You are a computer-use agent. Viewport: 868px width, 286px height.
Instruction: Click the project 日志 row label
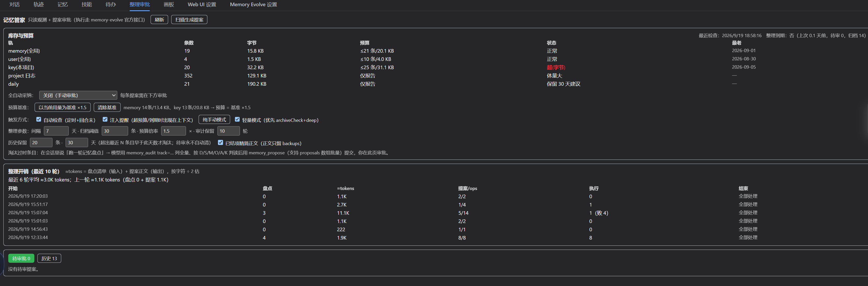point(22,76)
